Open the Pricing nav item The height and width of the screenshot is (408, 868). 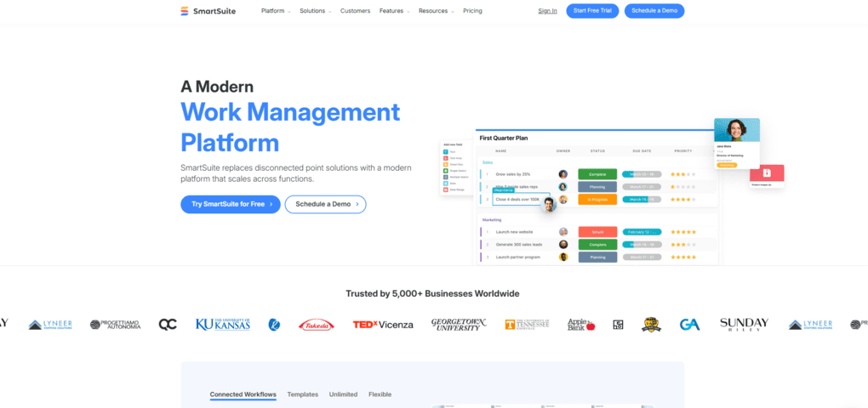click(473, 11)
